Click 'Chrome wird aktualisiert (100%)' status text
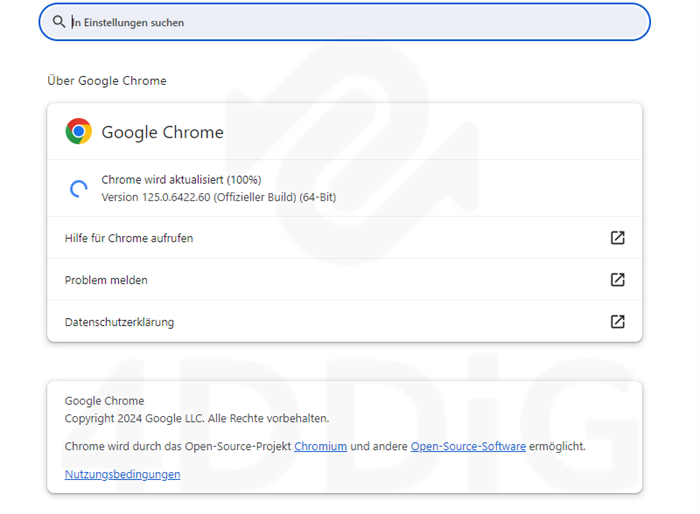This screenshot has width=700, height=514. pyautogui.click(x=181, y=180)
